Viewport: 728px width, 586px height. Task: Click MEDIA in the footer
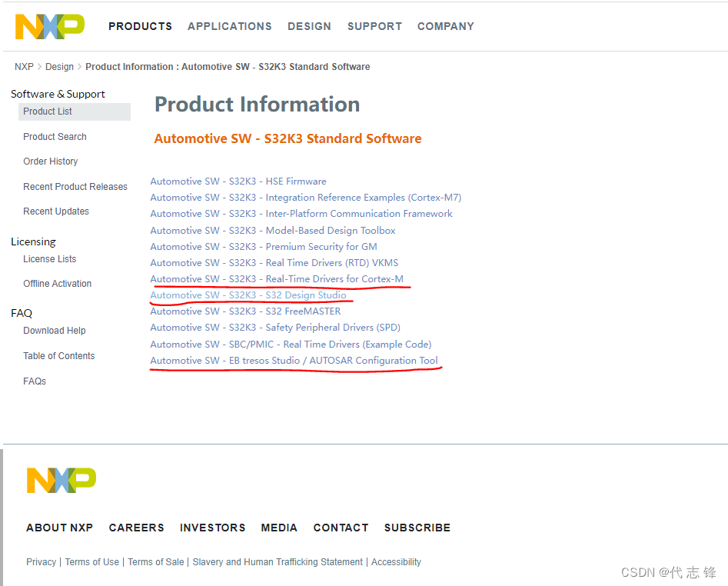pyautogui.click(x=279, y=528)
